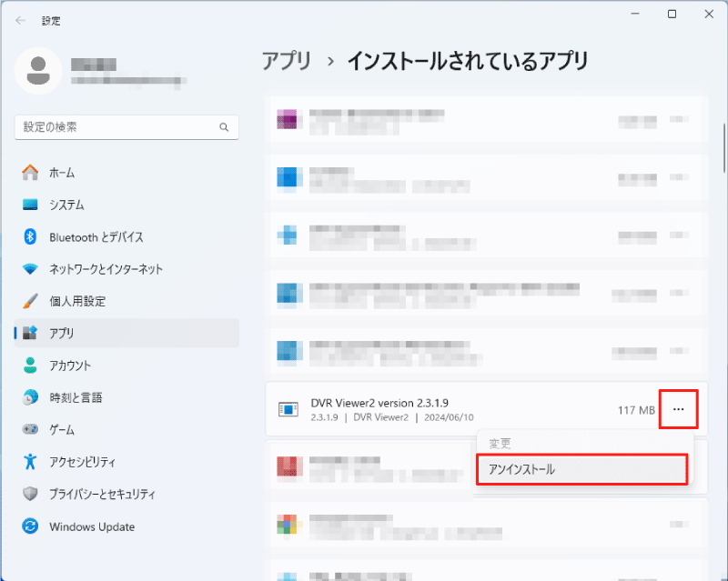This screenshot has width=728, height=581.
Task: Open プライバシーとセキュリティ settings
Action: pyautogui.click(x=102, y=494)
